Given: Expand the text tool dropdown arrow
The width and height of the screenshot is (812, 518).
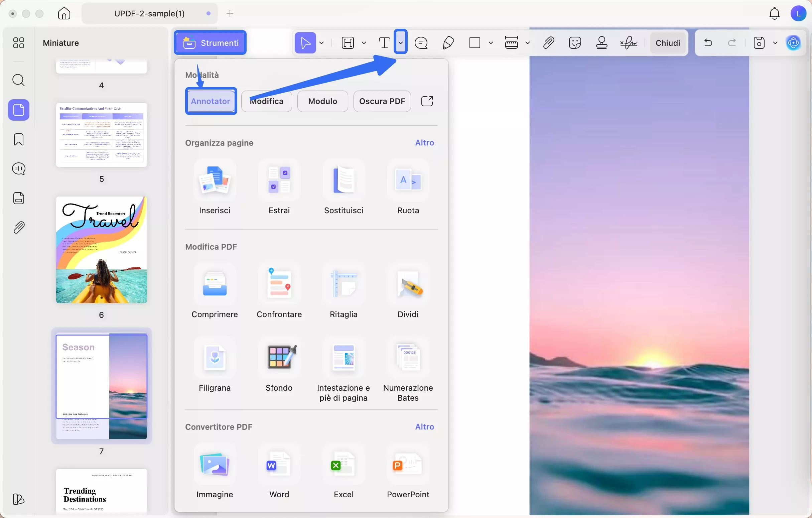Looking at the screenshot, I should click(400, 42).
